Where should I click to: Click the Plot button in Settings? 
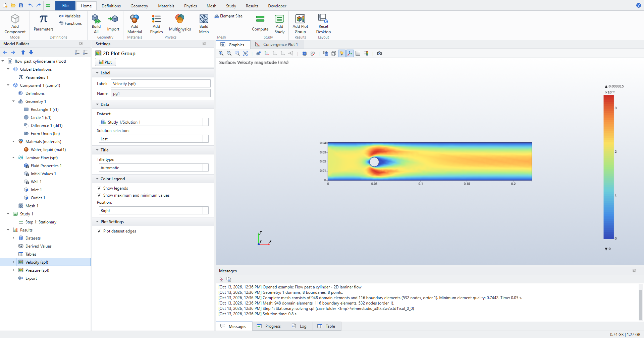[105, 62]
